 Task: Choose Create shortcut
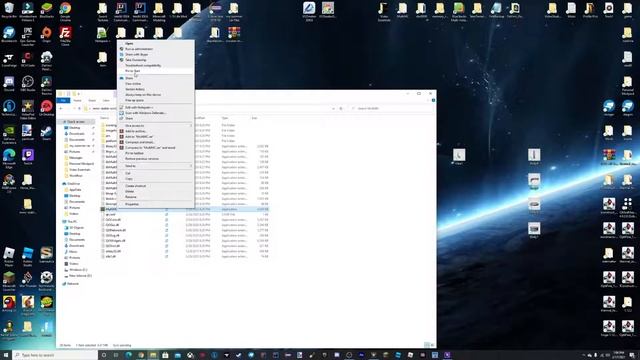tap(155, 186)
